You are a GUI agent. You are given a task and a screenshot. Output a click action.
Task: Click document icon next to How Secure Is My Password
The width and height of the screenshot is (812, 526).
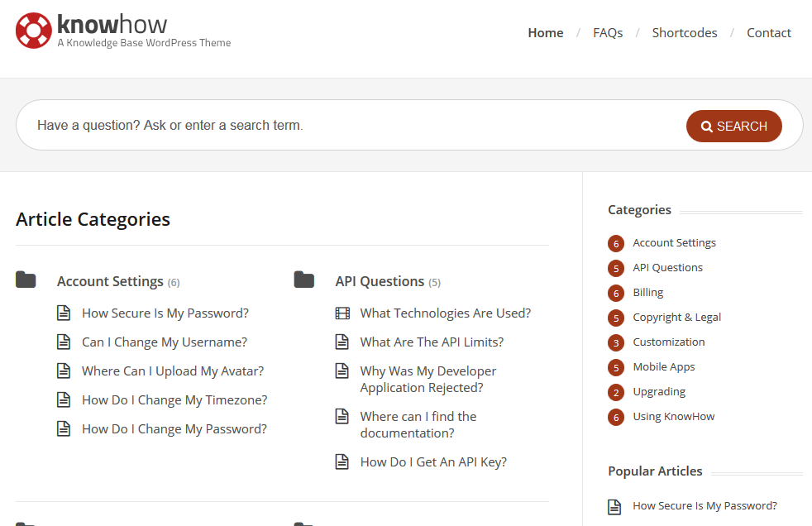64,313
